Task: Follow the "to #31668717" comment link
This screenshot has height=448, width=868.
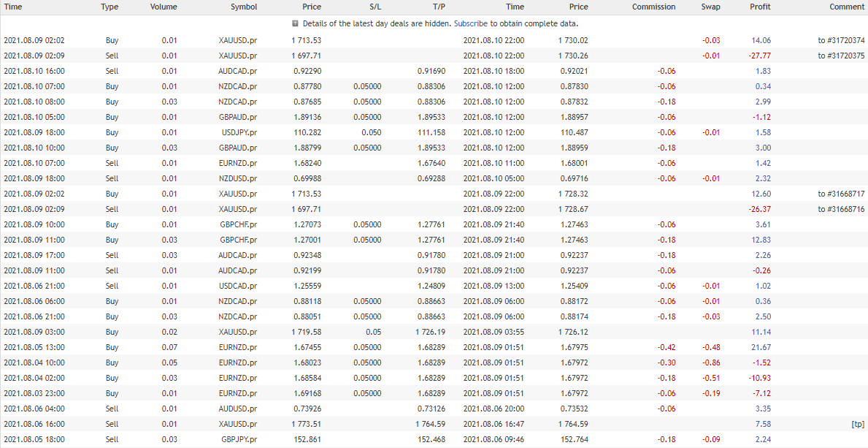Action: coord(842,194)
